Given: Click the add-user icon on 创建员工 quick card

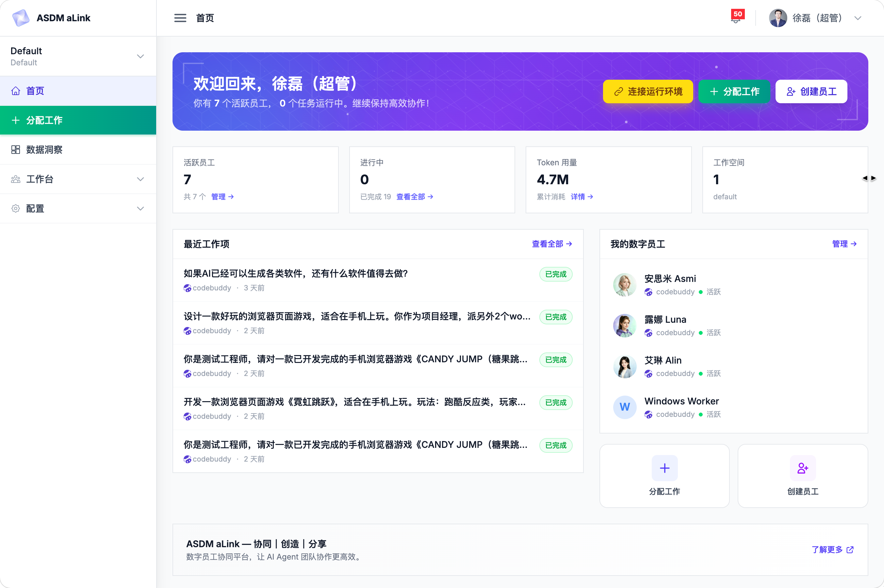Looking at the screenshot, I should [x=803, y=468].
